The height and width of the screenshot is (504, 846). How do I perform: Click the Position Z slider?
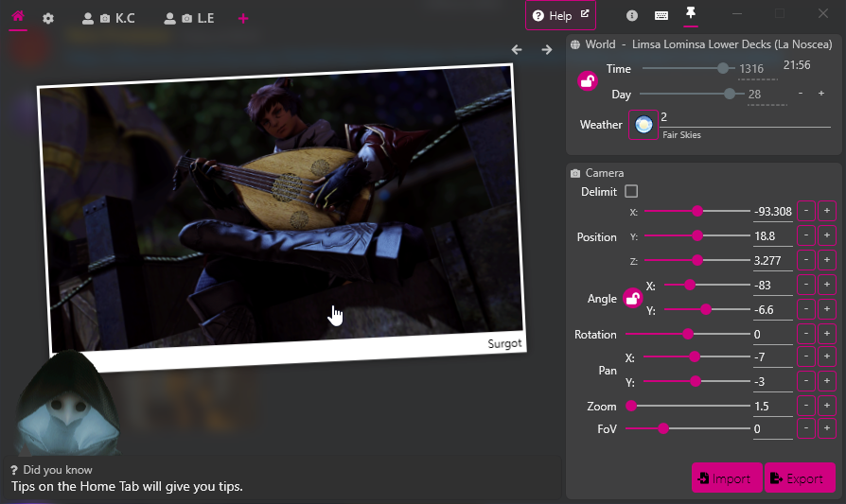[697, 260]
